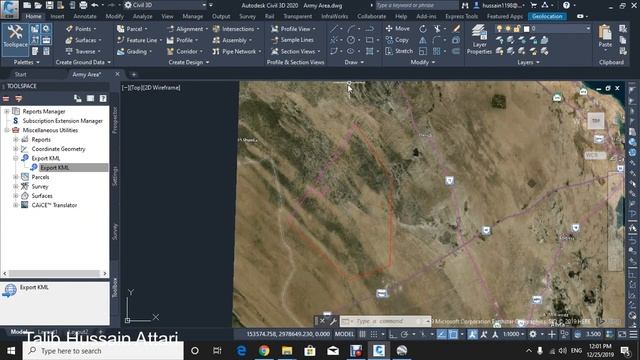The width and height of the screenshot is (640, 360).
Task: Click the 2D Wireframe visual style label
Action: click(161, 87)
